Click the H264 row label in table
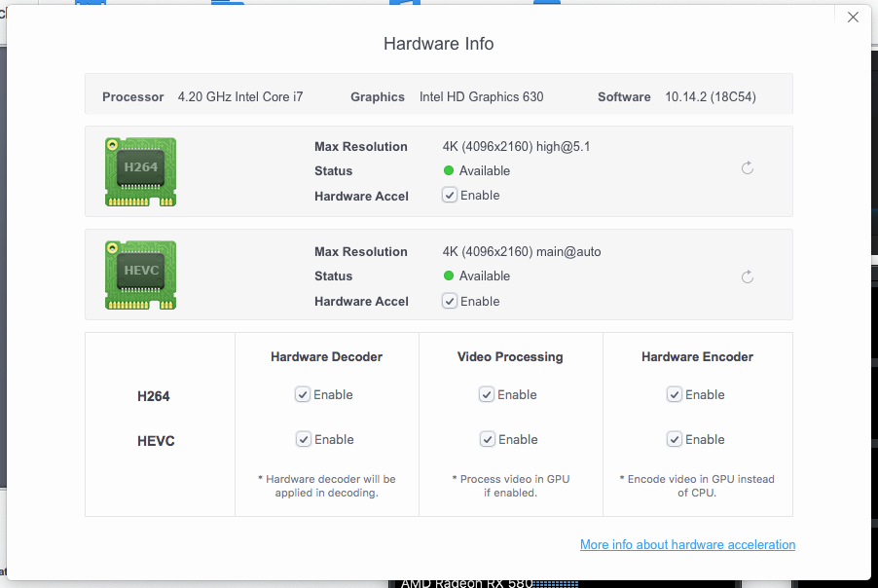The image size is (878, 588). pos(154,396)
